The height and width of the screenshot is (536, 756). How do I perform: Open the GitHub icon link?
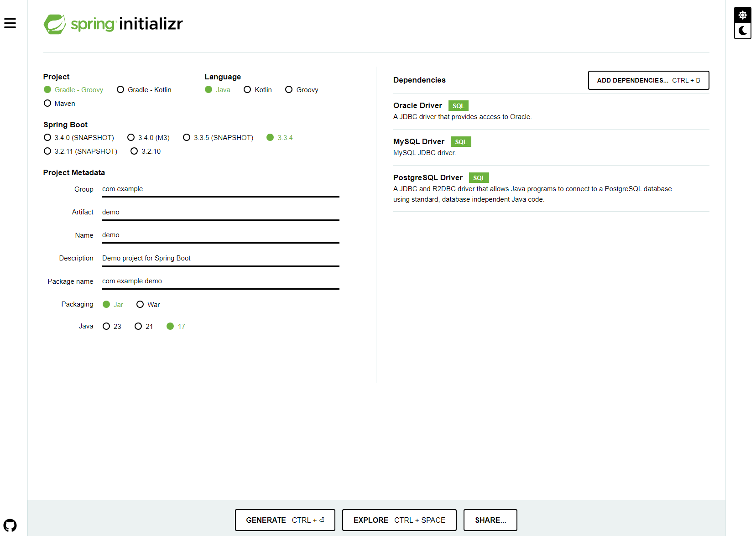tap(10, 526)
